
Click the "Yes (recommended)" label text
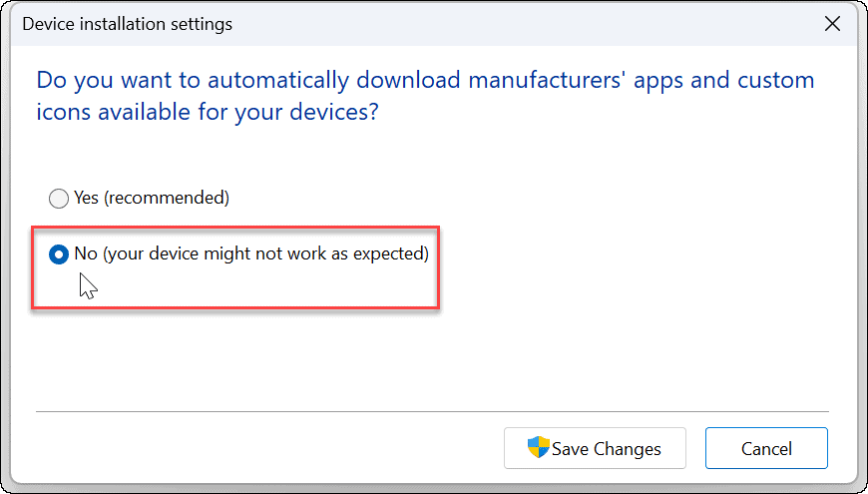(152, 198)
